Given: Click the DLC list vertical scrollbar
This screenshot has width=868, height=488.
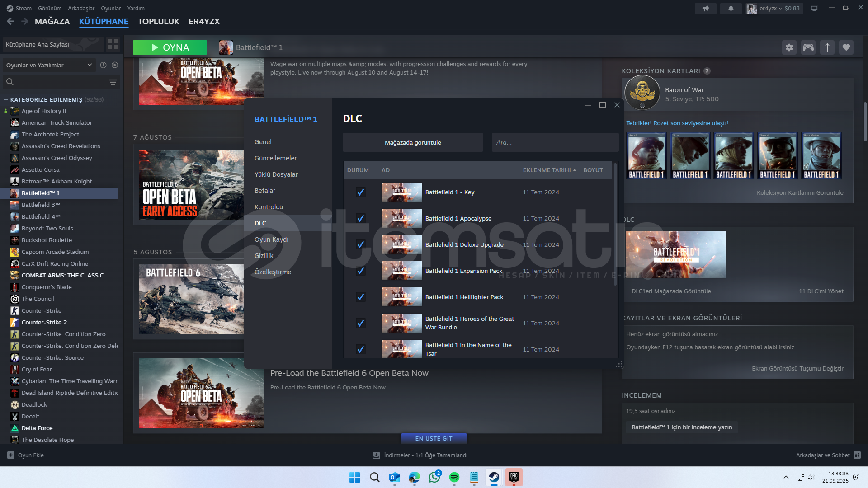Looking at the screenshot, I should [x=615, y=225].
